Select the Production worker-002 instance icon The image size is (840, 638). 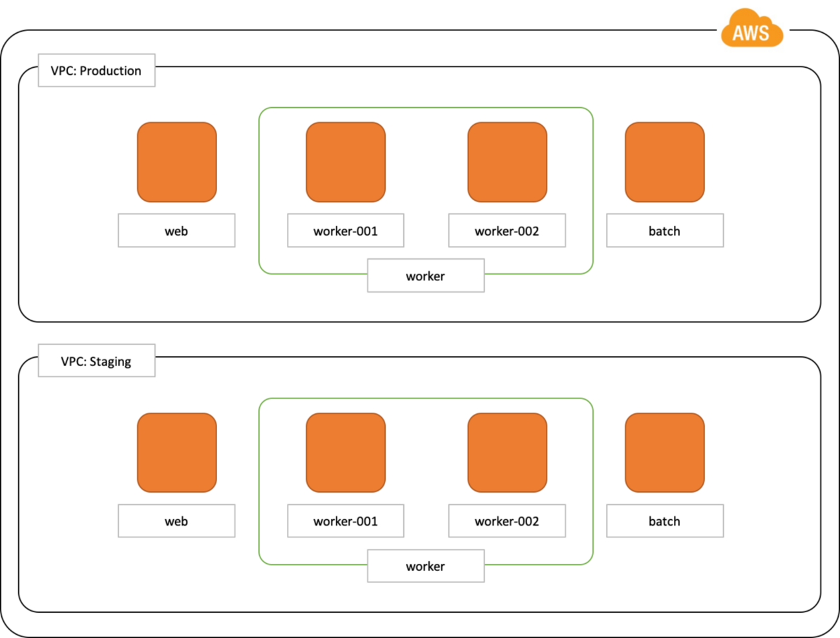507,162
